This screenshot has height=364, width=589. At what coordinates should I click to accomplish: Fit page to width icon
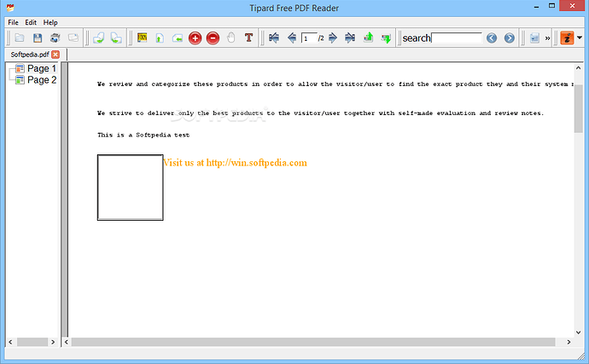[178, 38]
